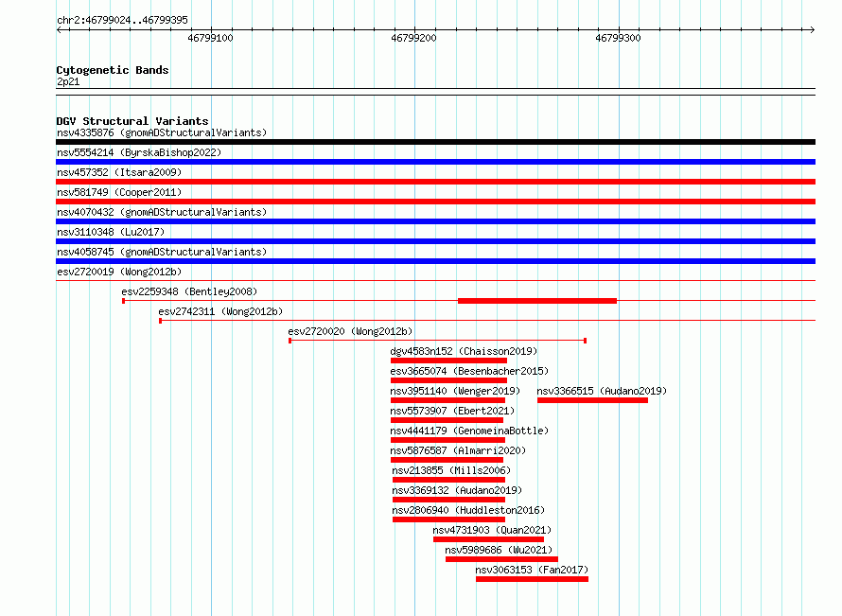Open variant nsv3110348 (Lu2017)
The height and width of the screenshot is (616, 842).
click(x=111, y=232)
